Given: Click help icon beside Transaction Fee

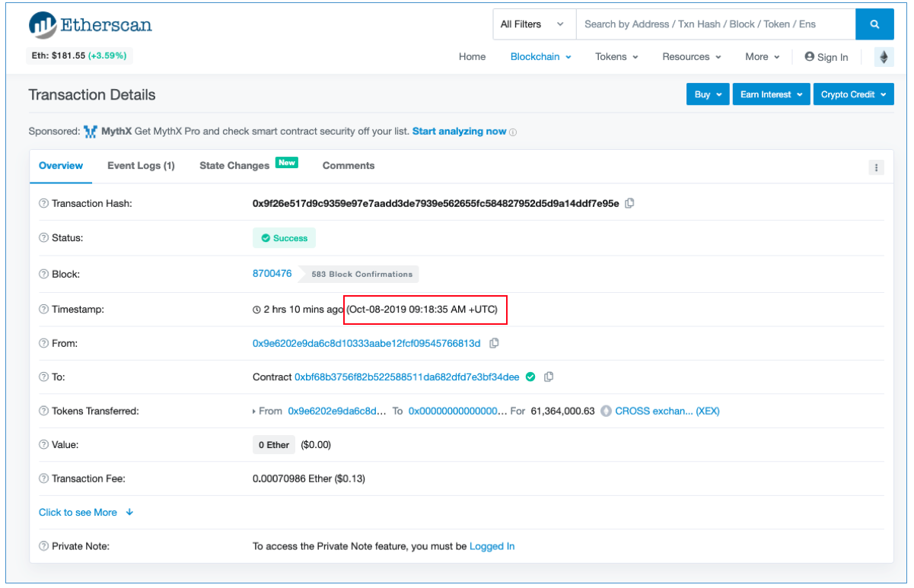Looking at the screenshot, I should point(43,478).
